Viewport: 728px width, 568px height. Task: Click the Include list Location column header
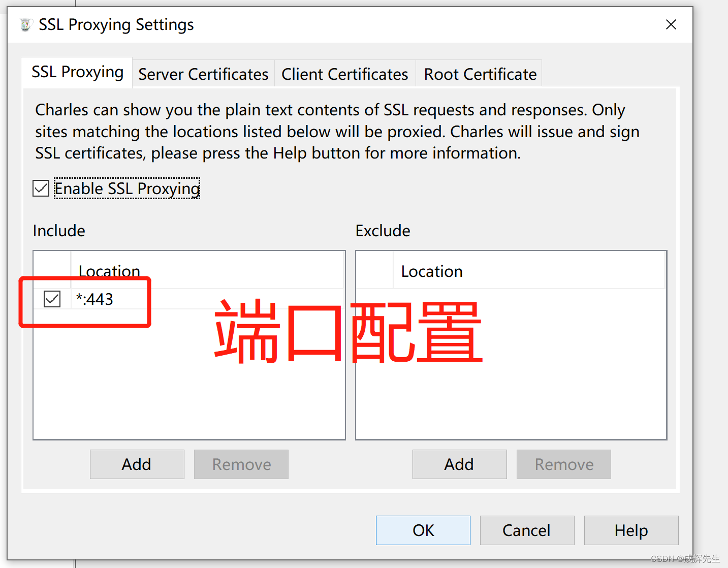pos(207,271)
